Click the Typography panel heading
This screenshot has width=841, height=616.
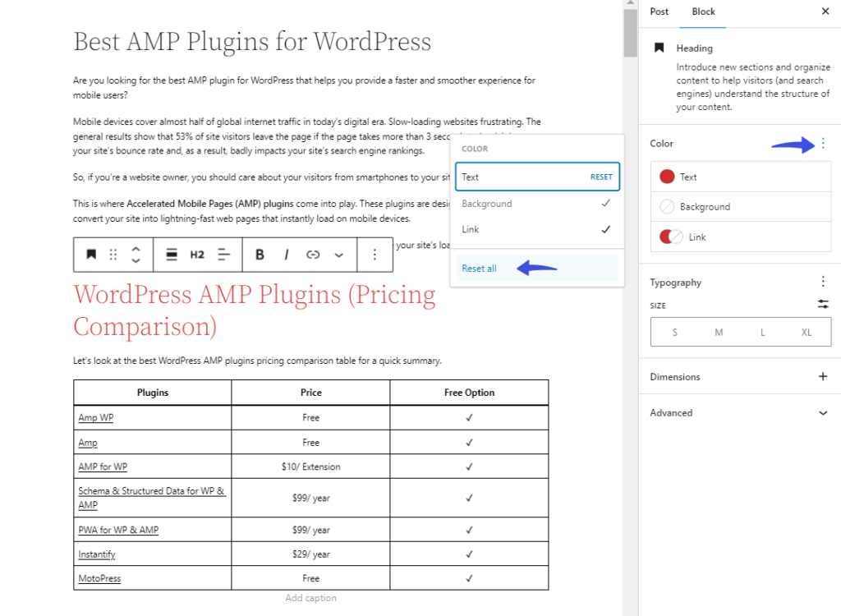point(675,283)
